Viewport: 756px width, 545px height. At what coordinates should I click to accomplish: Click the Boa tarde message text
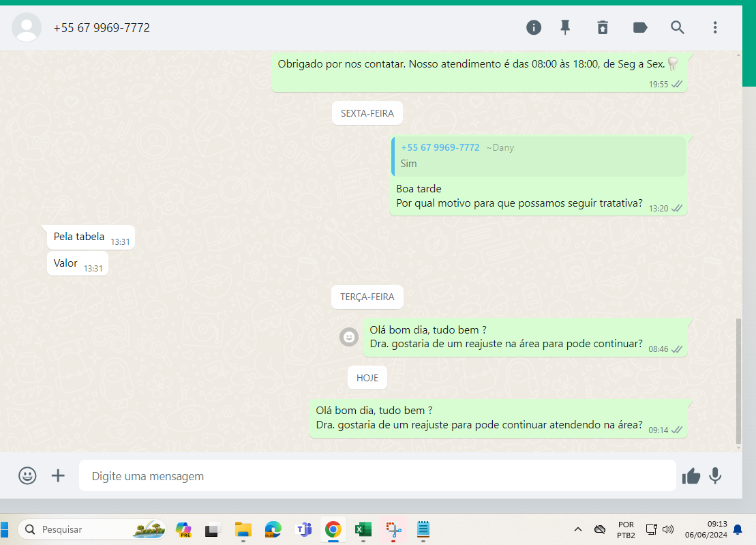point(419,188)
